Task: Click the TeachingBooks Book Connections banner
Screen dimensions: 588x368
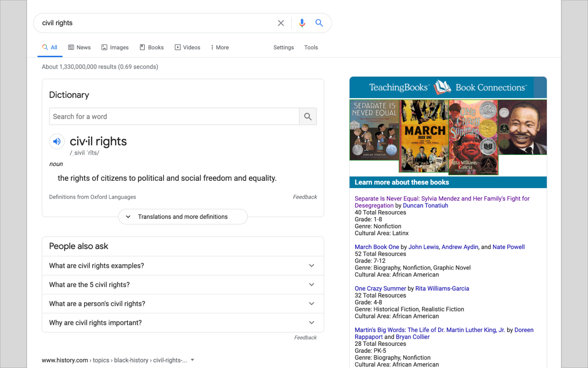Action: tap(448, 87)
